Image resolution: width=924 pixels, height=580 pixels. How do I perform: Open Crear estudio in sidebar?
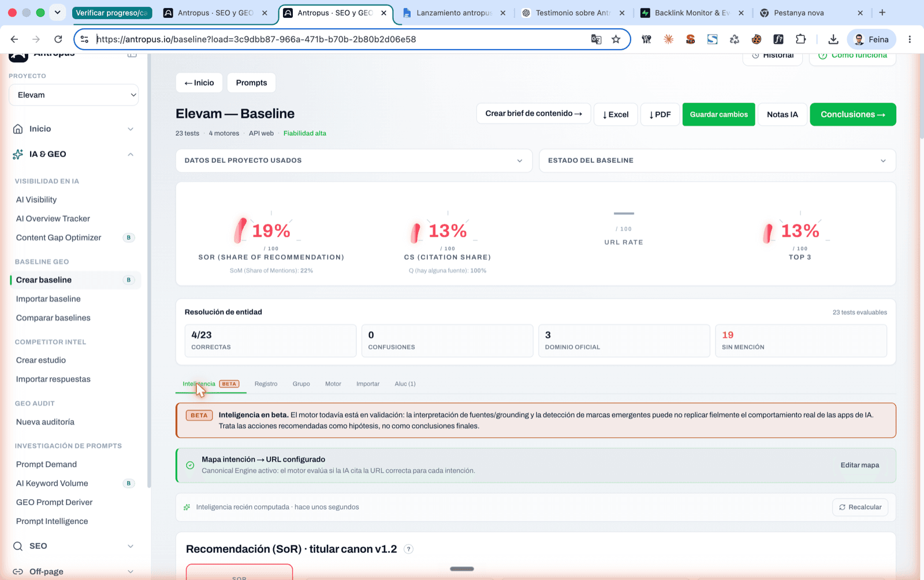coord(41,360)
